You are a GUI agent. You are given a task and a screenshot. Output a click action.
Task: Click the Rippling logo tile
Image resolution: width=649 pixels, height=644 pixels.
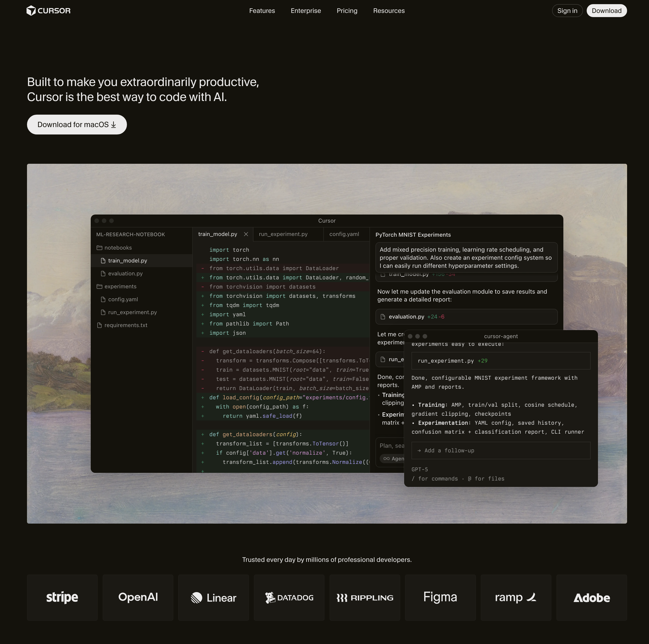pyautogui.click(x=364, y=597)
